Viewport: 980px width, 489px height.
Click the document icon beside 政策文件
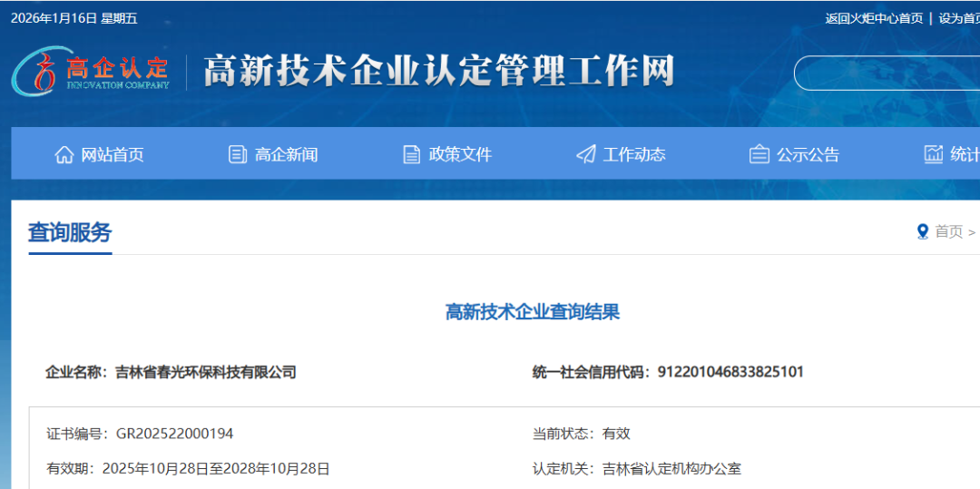412,154
